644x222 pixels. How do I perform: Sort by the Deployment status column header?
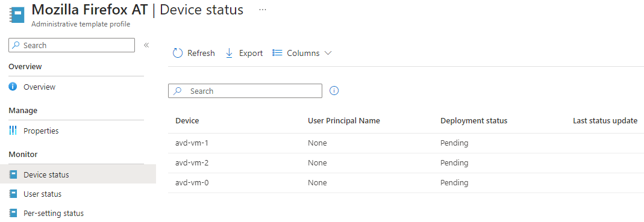[x=474, y=121]
